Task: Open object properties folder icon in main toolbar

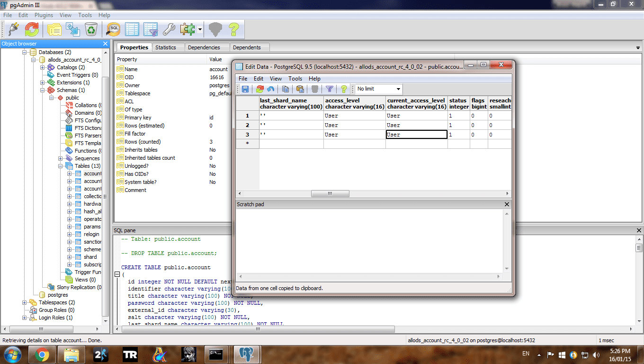Action: pyautogui.click(x=54, y=29)
